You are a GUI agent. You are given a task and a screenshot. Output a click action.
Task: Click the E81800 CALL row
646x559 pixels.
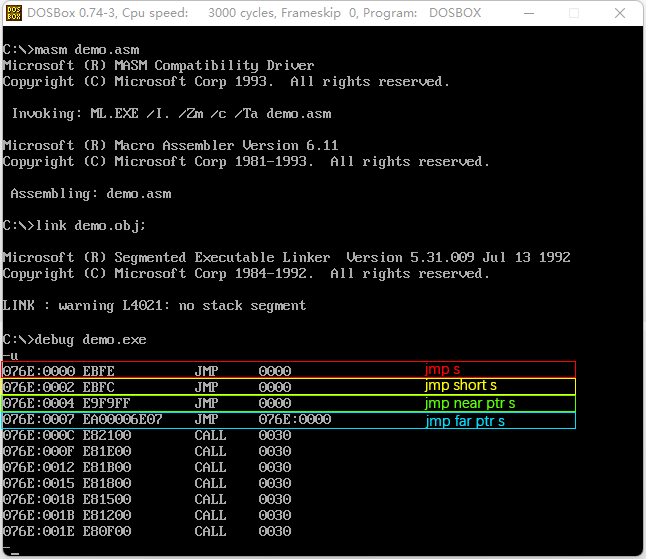[147, 483]
